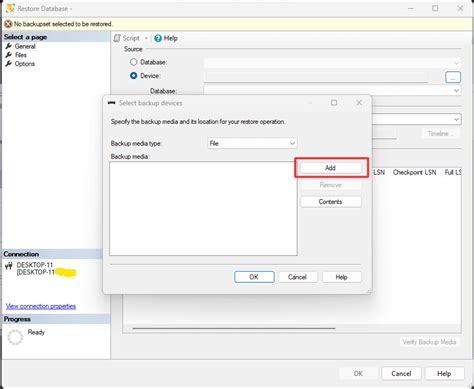Image resolution: width=474 pixels, height=389 pixels.
Task: Click Cancel in Restore Database window
Action: [401, 374]
